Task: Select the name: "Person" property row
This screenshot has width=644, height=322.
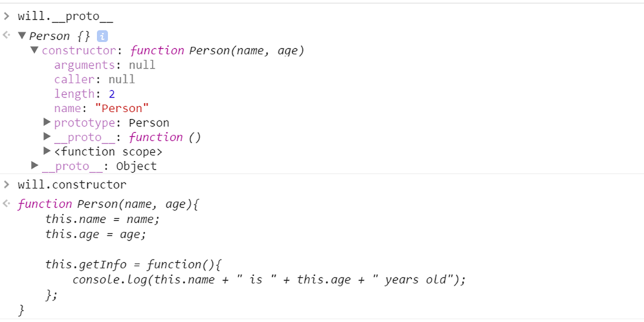Action: tap(101, 108)
